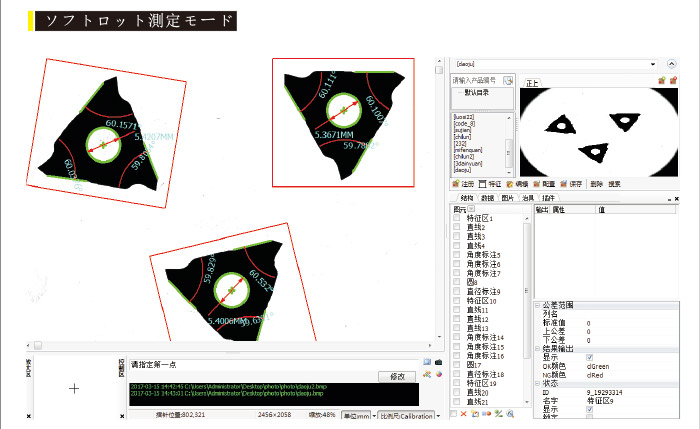Open the 单位:mm unit dropdown

pos(358,415)
